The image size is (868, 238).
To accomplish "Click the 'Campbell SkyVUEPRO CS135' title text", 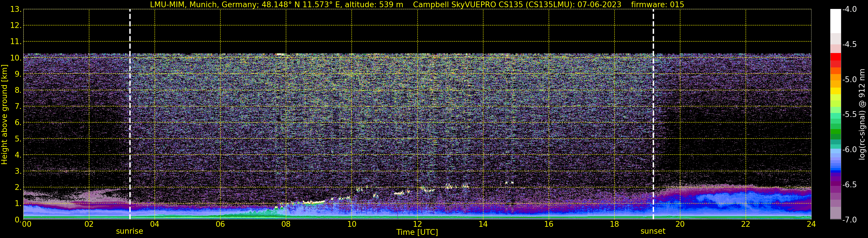I will [x=468, y=5].
